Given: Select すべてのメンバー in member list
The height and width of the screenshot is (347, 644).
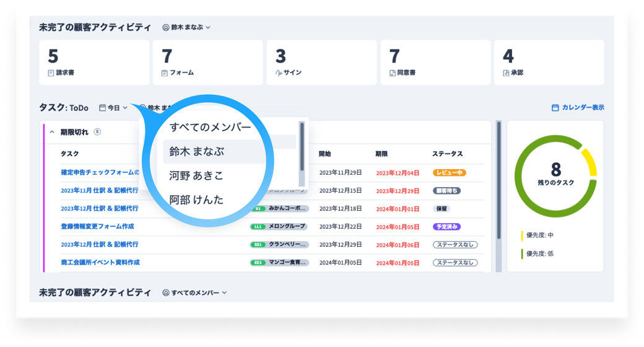Looking at the screenshot, I should tap(211, 127).
